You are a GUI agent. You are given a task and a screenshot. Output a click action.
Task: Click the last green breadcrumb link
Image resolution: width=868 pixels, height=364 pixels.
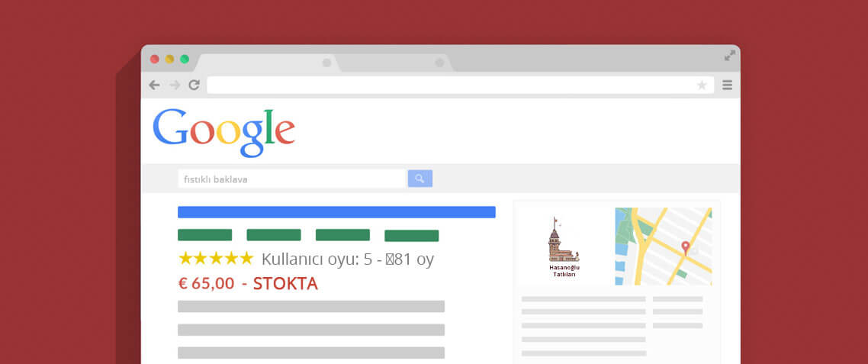412,236
